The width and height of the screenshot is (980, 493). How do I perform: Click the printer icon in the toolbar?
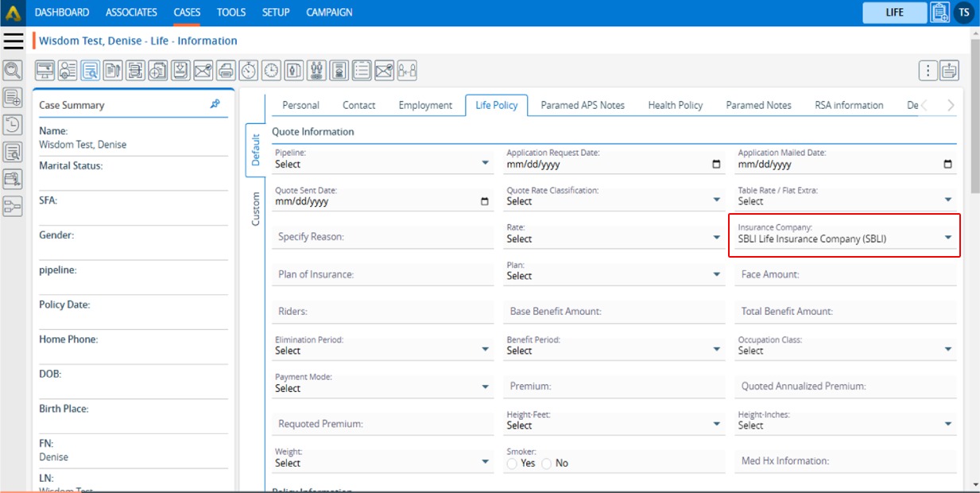226,71
